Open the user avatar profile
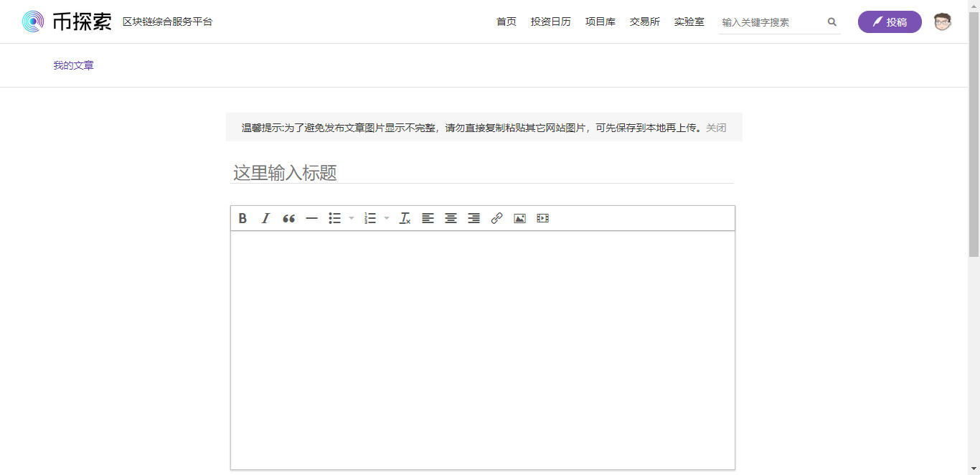 point(942,22)
